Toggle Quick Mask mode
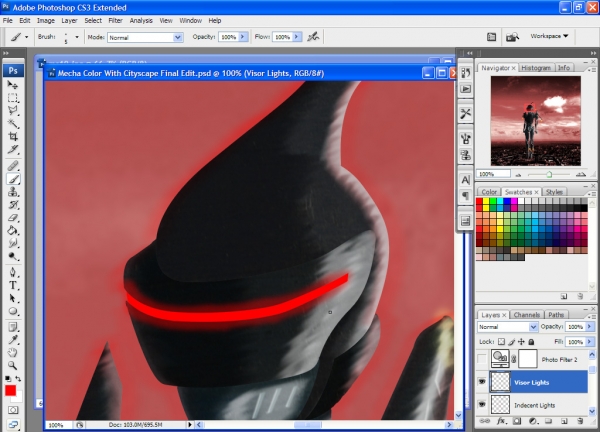 pyautogui.click(x=13, y=410)
